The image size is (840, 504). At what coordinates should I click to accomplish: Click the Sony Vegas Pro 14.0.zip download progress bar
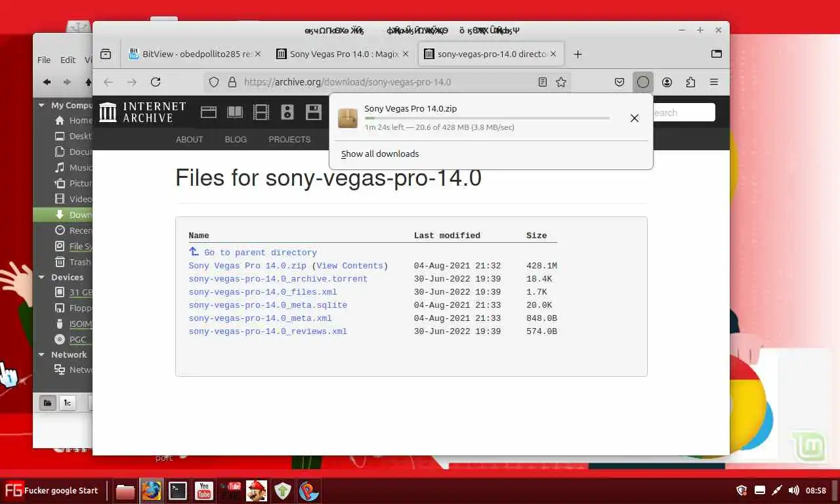(487, 118)
